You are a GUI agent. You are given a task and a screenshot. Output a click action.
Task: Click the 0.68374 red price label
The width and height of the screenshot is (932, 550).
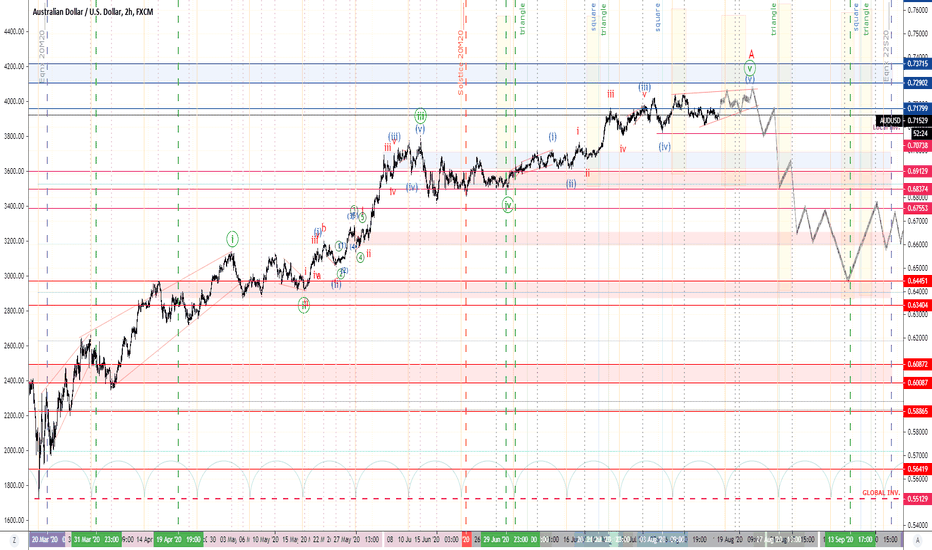917,189
